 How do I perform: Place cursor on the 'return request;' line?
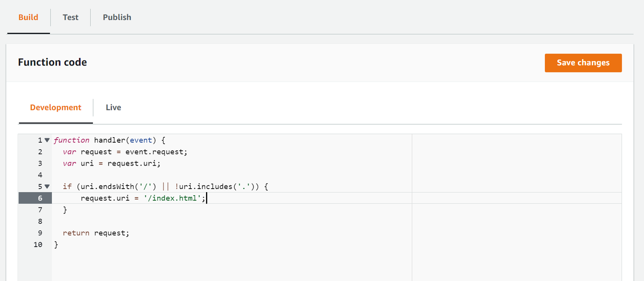(96, 233)
